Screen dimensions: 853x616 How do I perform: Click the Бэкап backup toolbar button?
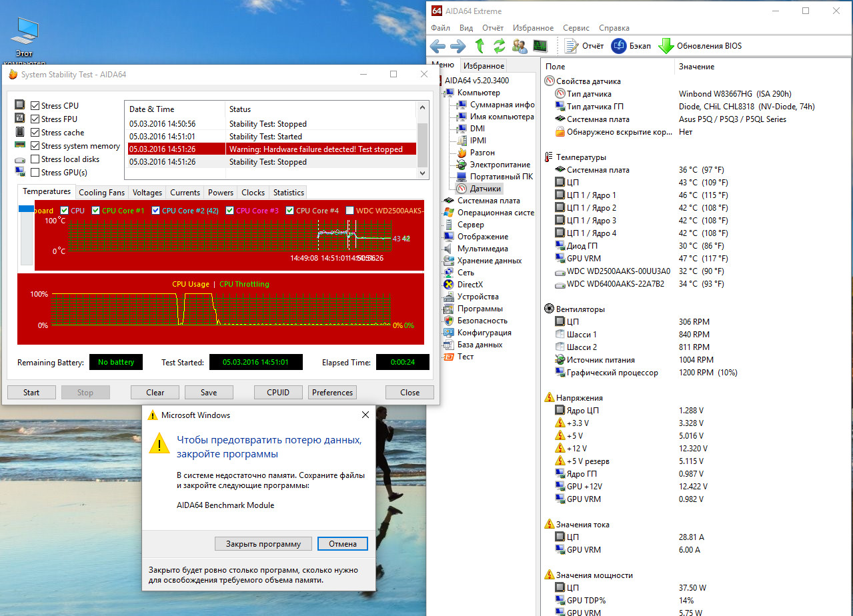pyautogui.click(x=631, y=46)
